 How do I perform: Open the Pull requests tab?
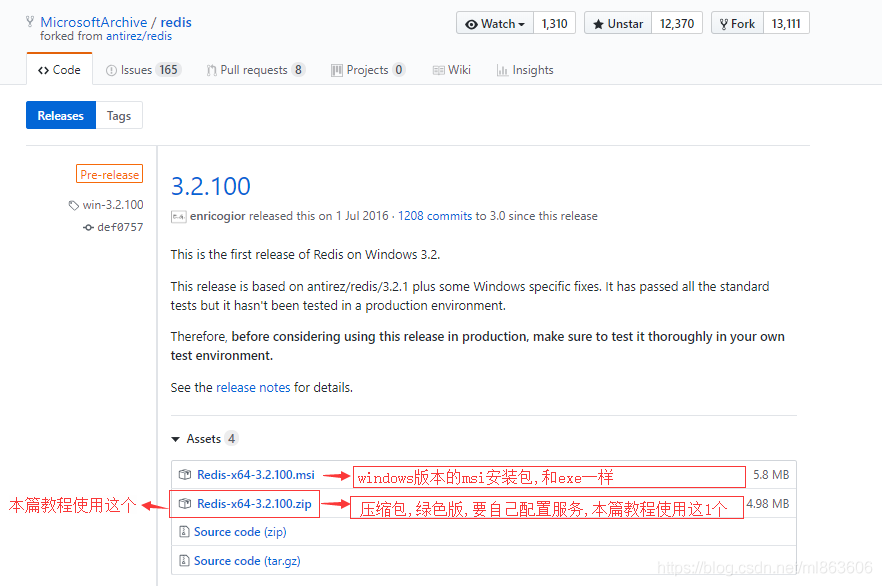[254, 70]
